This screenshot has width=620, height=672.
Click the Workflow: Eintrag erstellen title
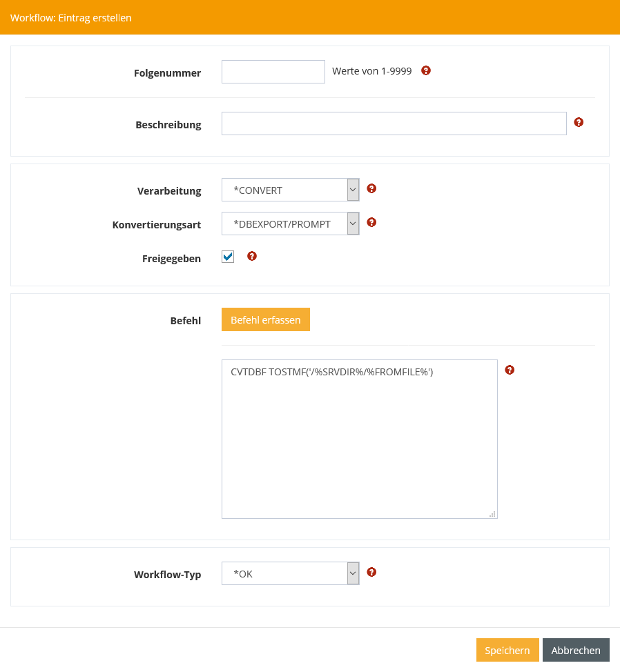tap(70, 18)
